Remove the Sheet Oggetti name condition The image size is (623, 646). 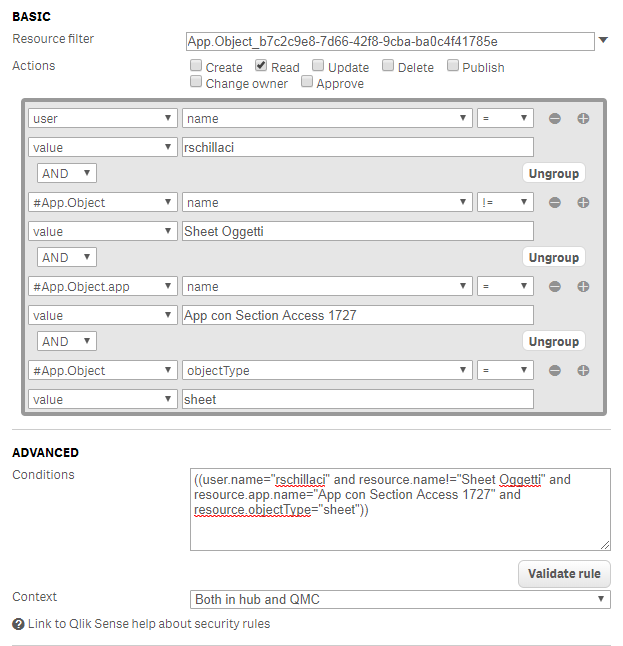[554, 203]
